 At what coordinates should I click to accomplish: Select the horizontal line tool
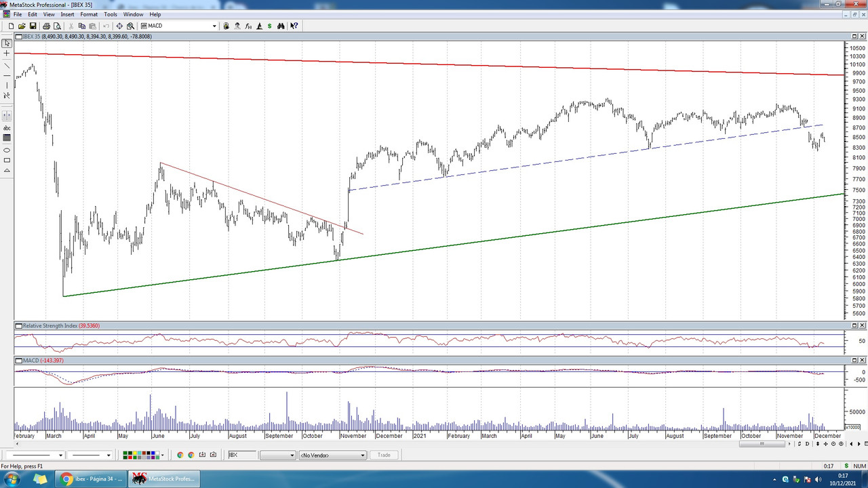[7, 77]
